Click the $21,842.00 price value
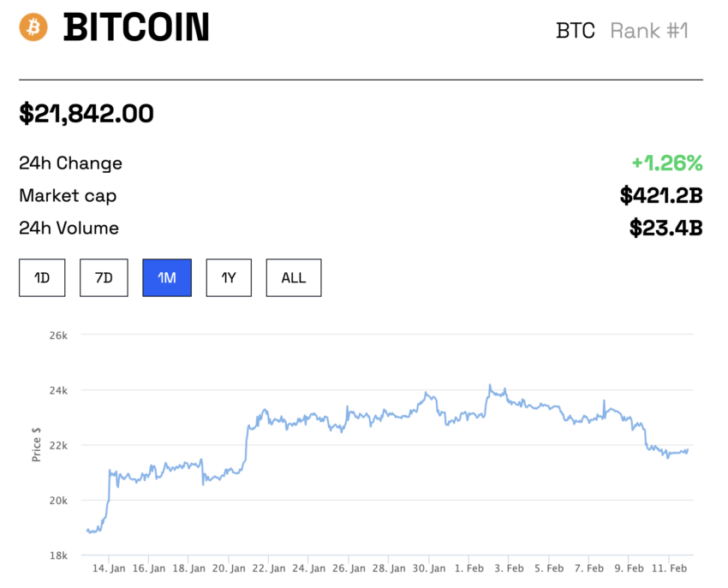This screenshot has height=588, width=728. (x=87, y=113)
